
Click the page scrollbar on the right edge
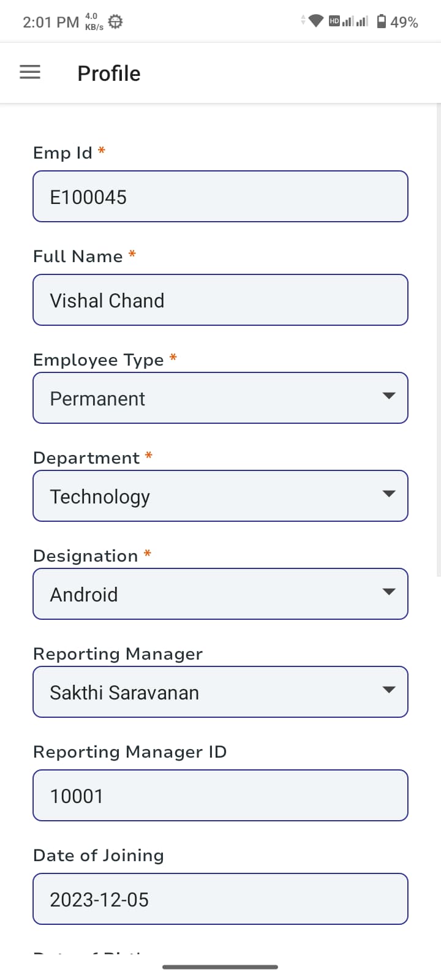click(x=439, y=340)
